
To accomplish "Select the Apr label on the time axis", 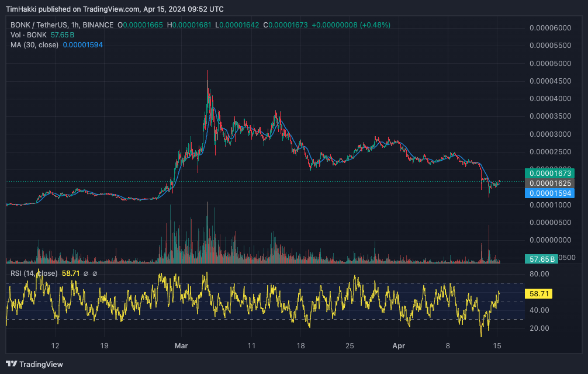I will click(399, 346).
